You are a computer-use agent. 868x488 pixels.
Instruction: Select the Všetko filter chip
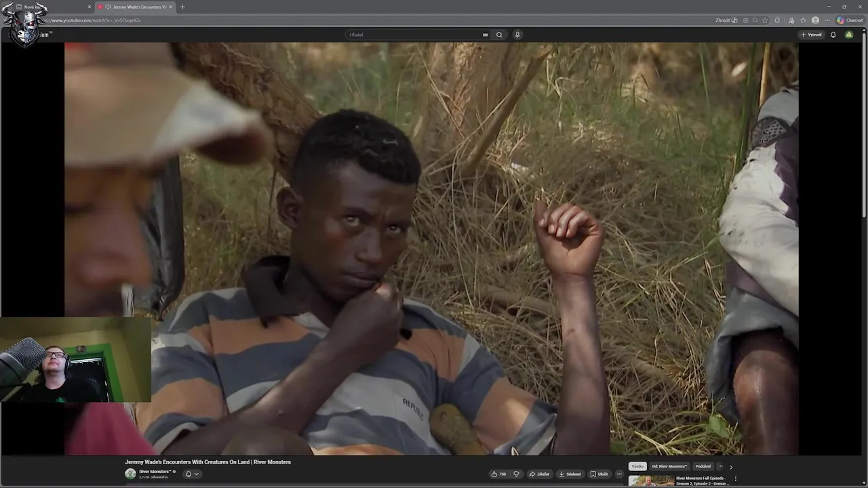click(637, 466)
